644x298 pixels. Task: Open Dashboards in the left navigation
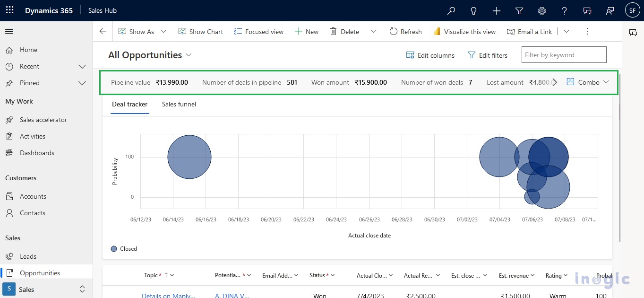point(37,153)
